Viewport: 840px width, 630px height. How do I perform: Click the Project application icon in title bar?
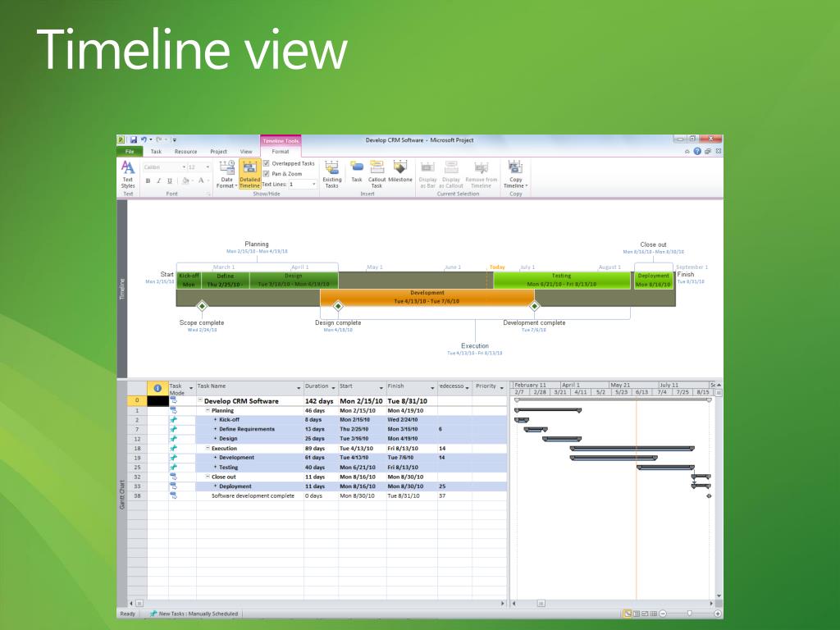point(121,139)
